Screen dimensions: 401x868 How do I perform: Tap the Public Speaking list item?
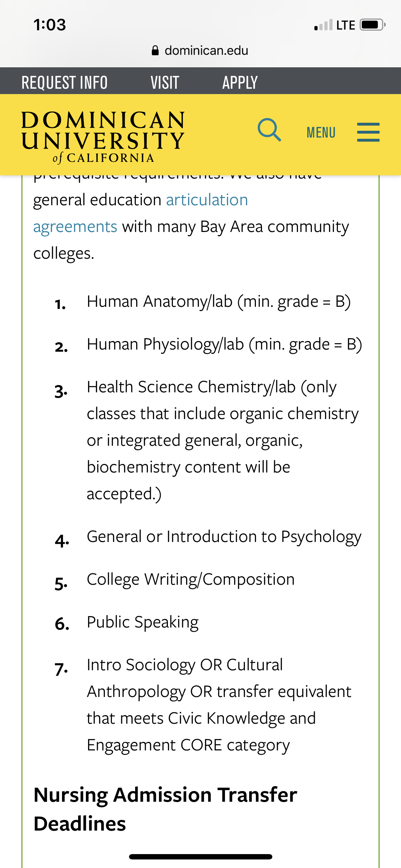pyautogui.click(x=143, y=622)
